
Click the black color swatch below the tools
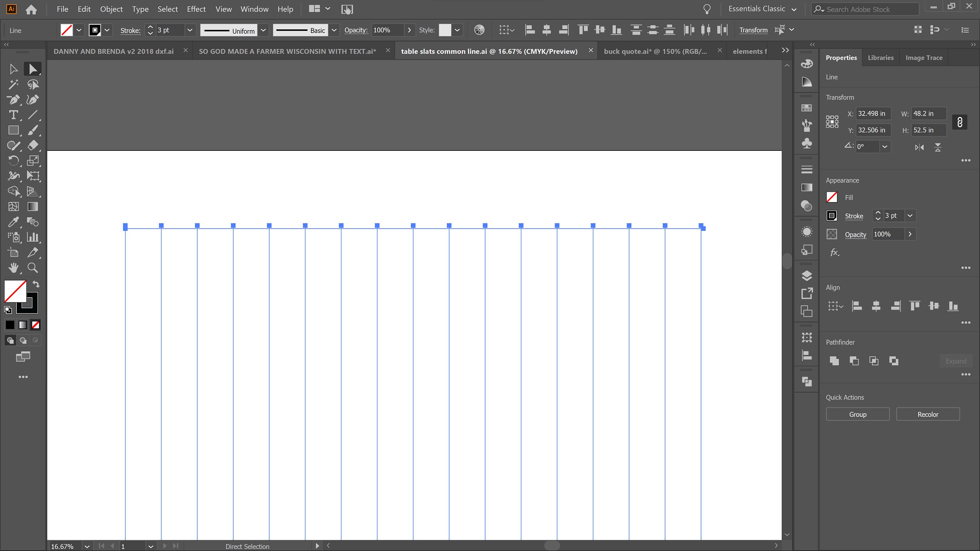coord(9,325)
